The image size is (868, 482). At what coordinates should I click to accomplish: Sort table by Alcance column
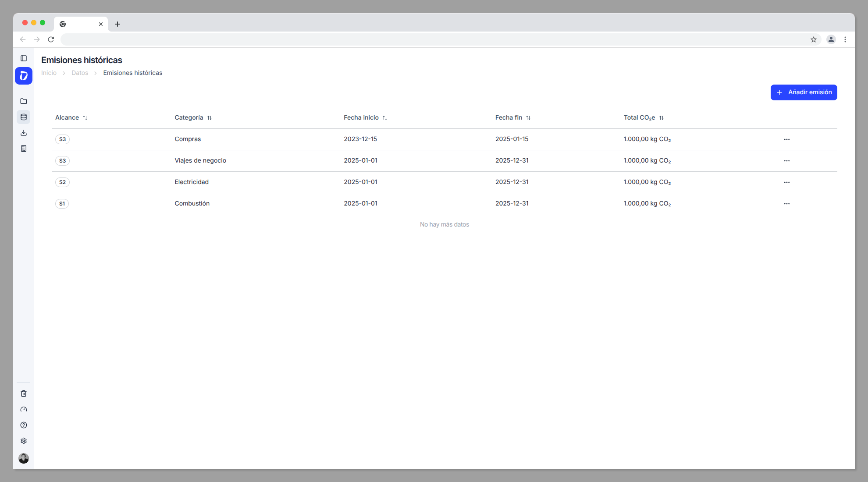85,118
